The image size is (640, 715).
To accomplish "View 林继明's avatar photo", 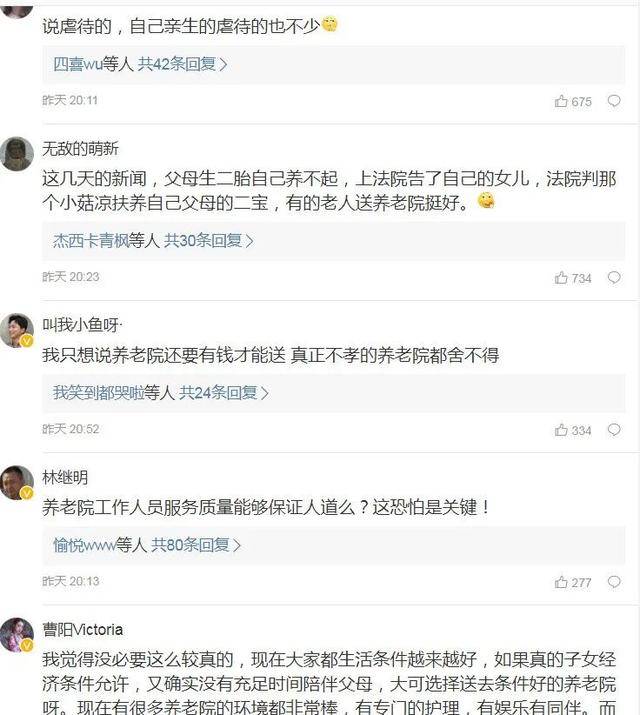I will point(17,481).
